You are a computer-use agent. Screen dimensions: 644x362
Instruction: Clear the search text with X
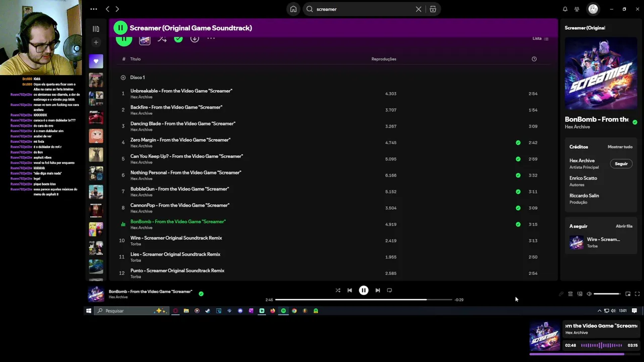418,9
